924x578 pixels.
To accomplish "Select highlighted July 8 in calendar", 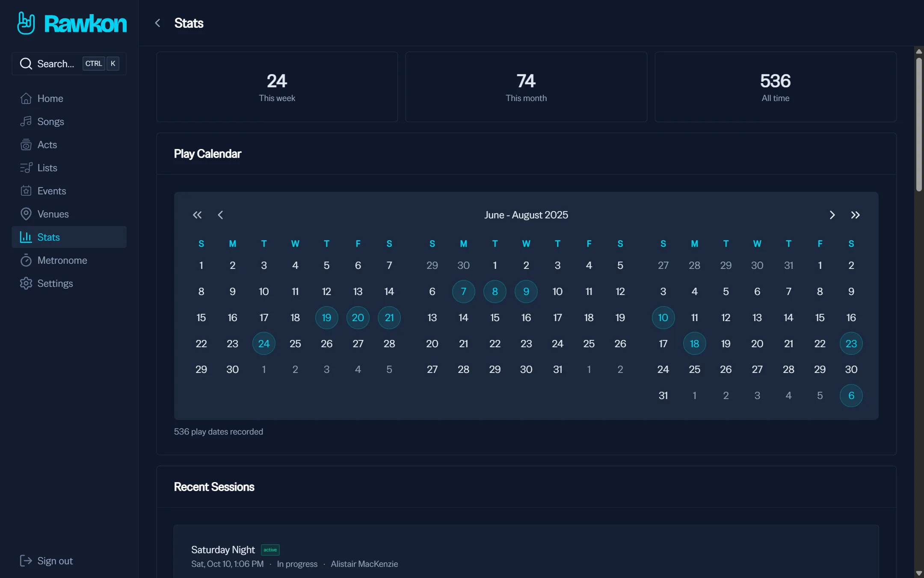I will [495, 292].
